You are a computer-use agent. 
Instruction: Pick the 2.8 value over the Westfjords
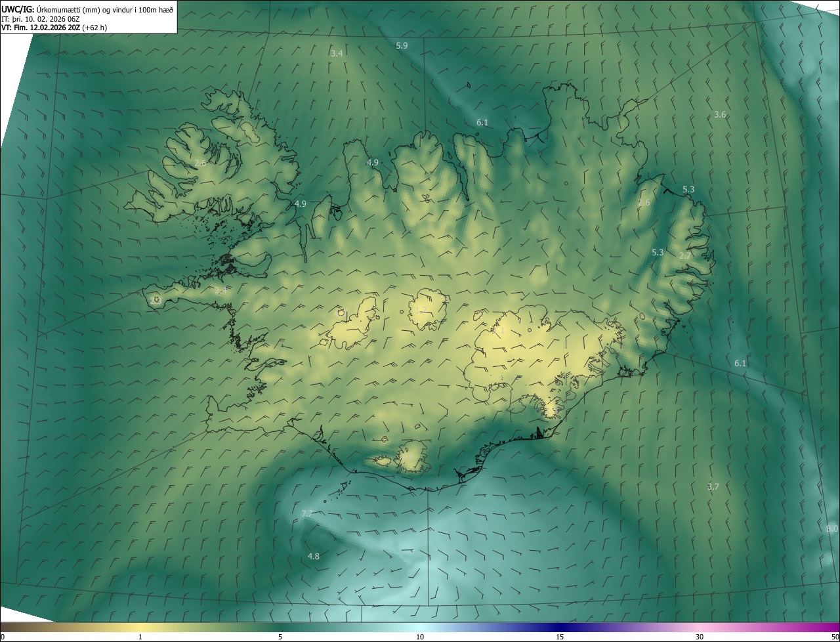[200, 163]
